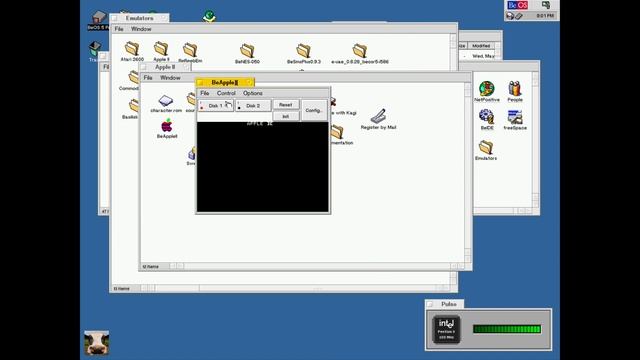The image size is (640, 360).
Task: Click the Modified column header
Action: pos(481,46)
